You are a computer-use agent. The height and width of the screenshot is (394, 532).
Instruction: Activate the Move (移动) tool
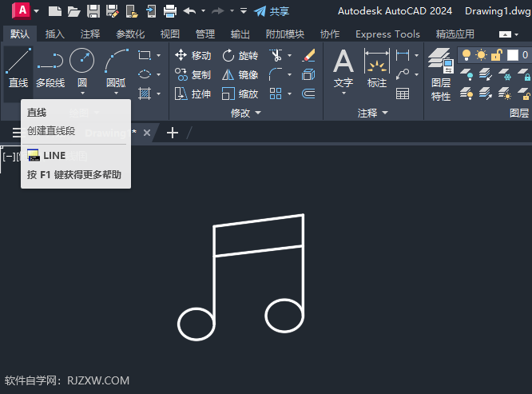[x=193, y=55]
